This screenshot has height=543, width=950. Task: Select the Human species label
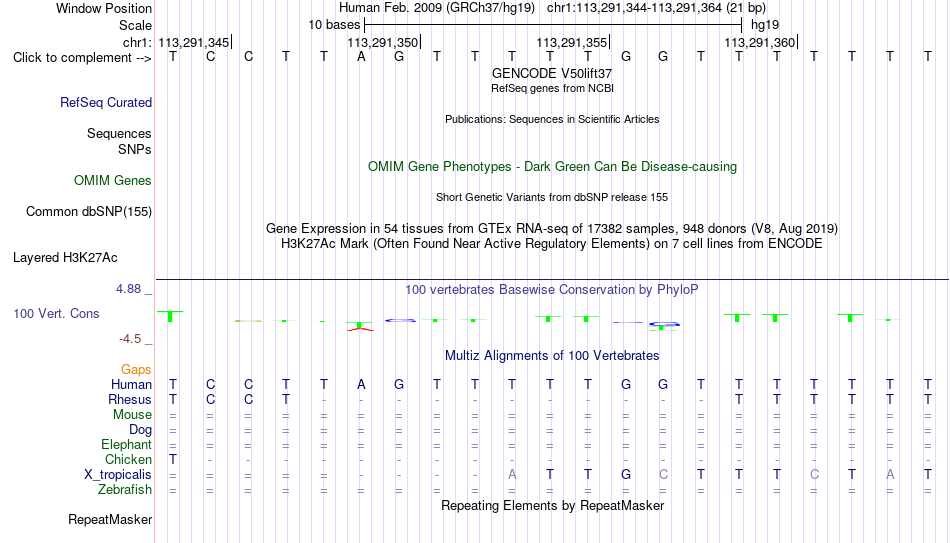(131, 384)
